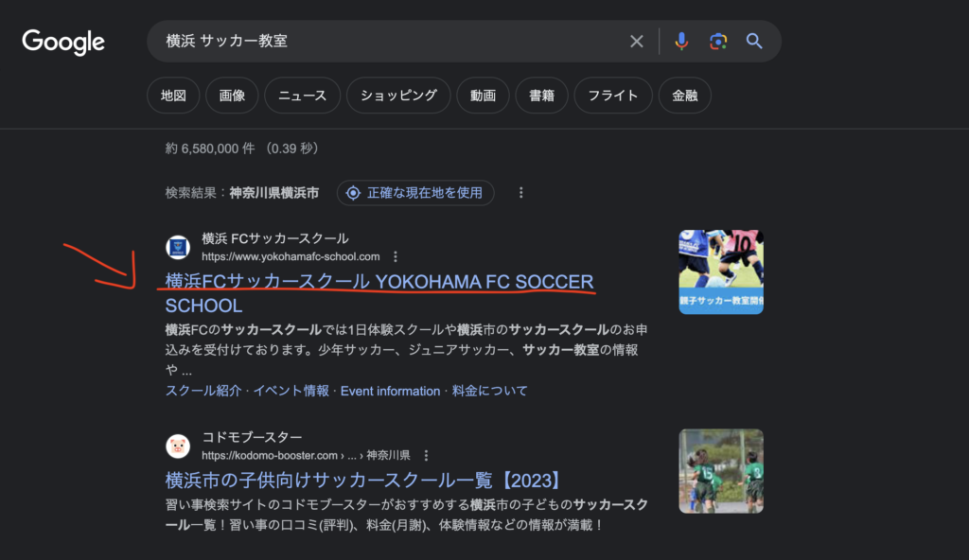Viewport: 969px width, 560px height.
Task: Open Google Lens image search icon
Action: pyautogui.click(x=717, y=42)
